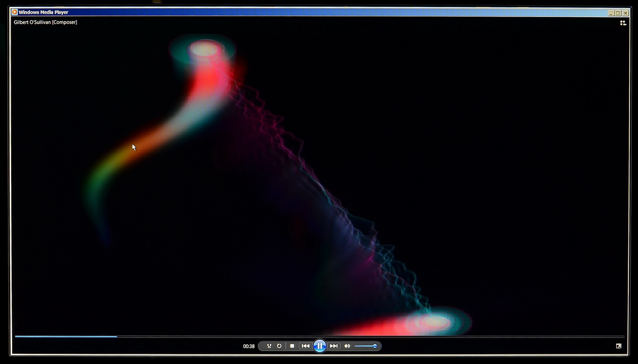Stop the playing track

(x=292, y=346)
